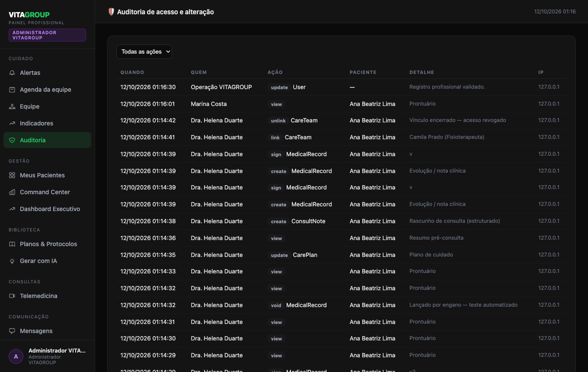Click the bell icon beside Alertas
588x372 pixels.
pos(12,73)
